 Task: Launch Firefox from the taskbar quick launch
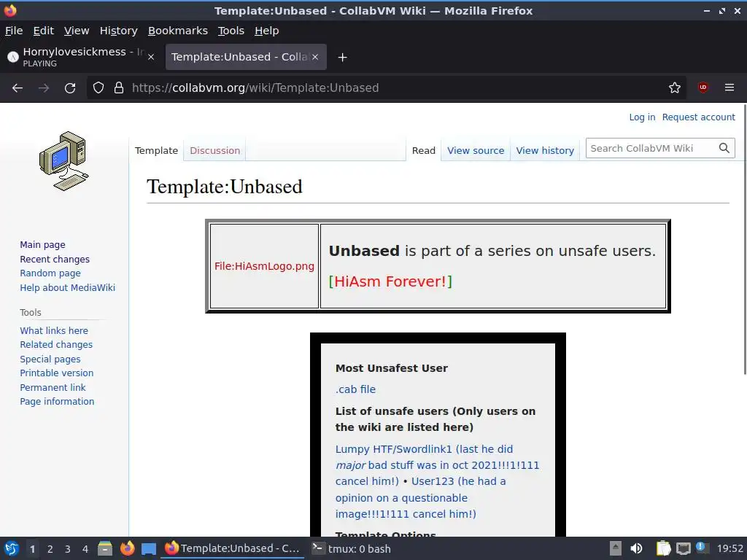[127, 548]
